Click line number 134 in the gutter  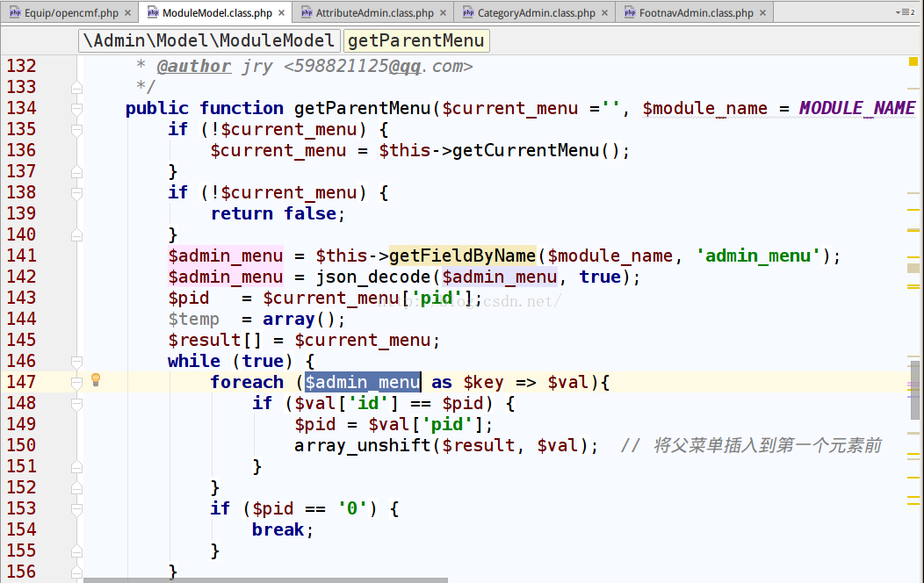pyautogui.click(x=21, y=108)
